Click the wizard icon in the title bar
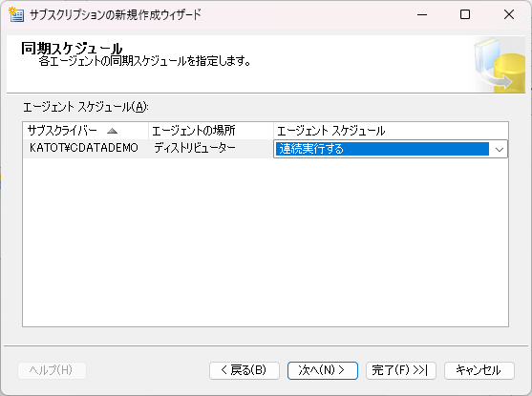Viewport: 532px width, 396px height. (16, 14)
